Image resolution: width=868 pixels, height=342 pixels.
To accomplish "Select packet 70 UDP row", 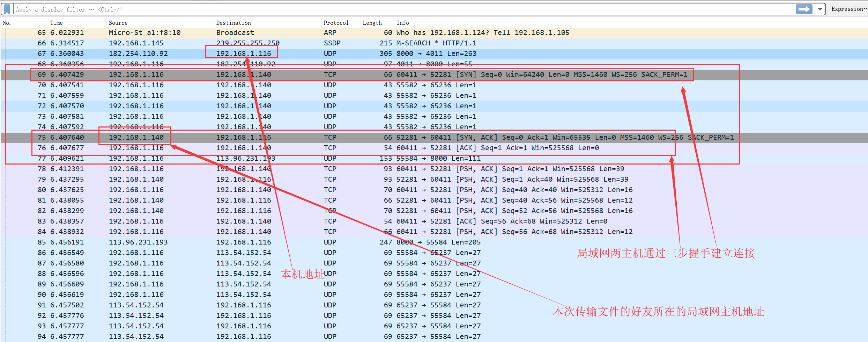I will click(434, 85).
